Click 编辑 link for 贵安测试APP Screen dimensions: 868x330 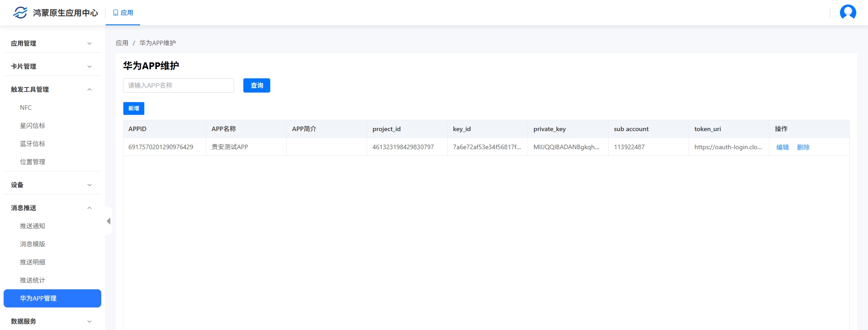click(x=783, y=147)
